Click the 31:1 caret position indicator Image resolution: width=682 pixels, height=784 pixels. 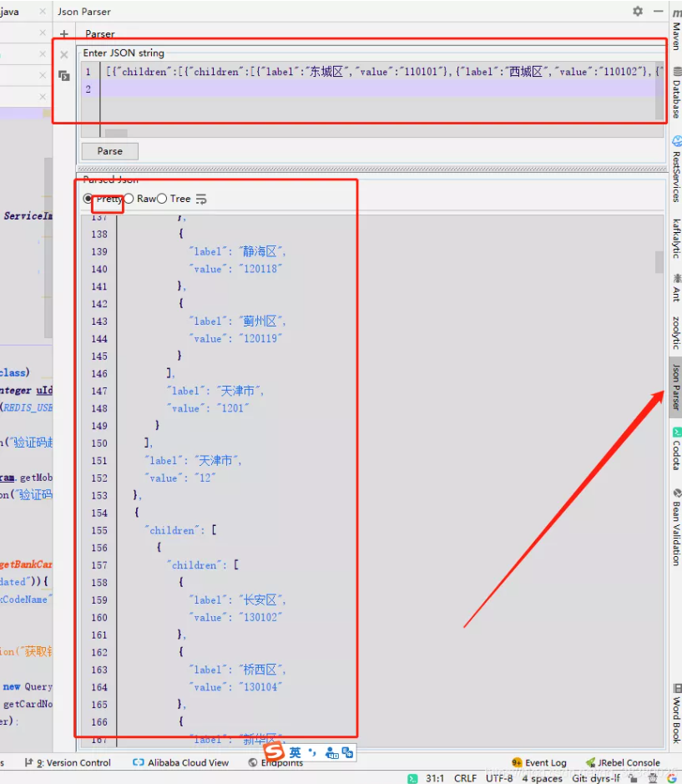(x=435, y=778)
